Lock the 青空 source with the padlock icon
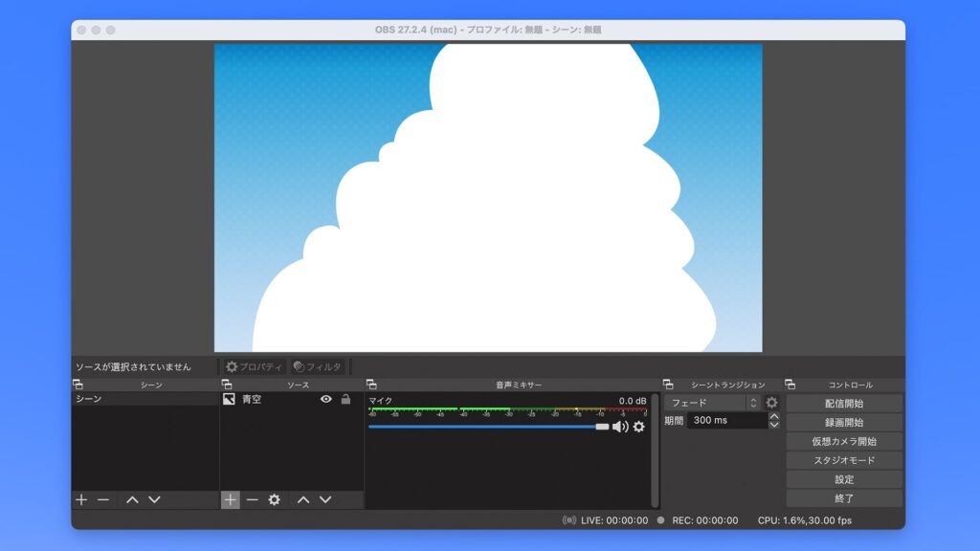This screenshot has height=551, width=980. pyautogui.click(x=345, y=399)
